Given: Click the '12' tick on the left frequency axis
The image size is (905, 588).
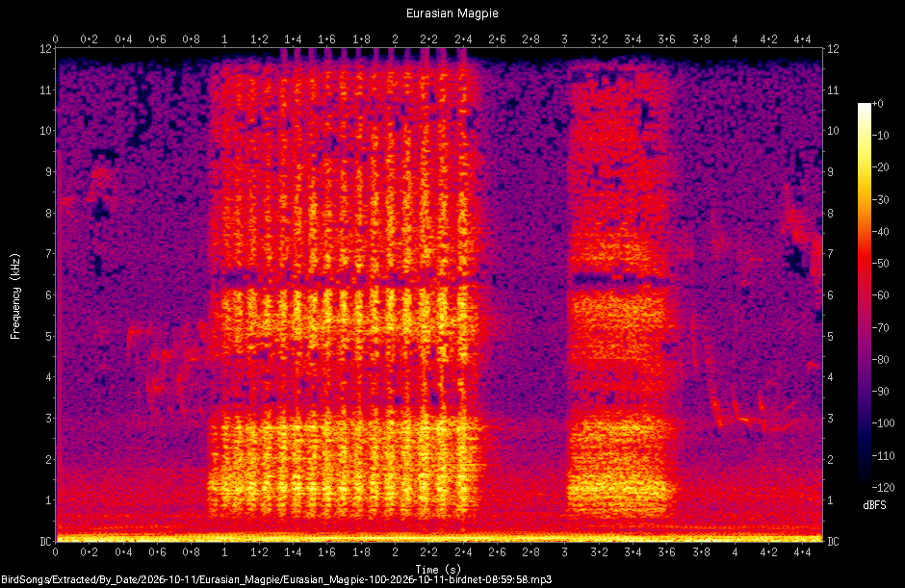Looking at the screenshot, I should point(46,48).
